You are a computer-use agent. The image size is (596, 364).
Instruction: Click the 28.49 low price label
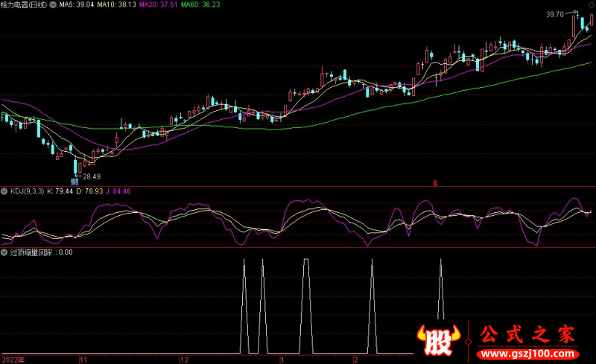point(92,176)
